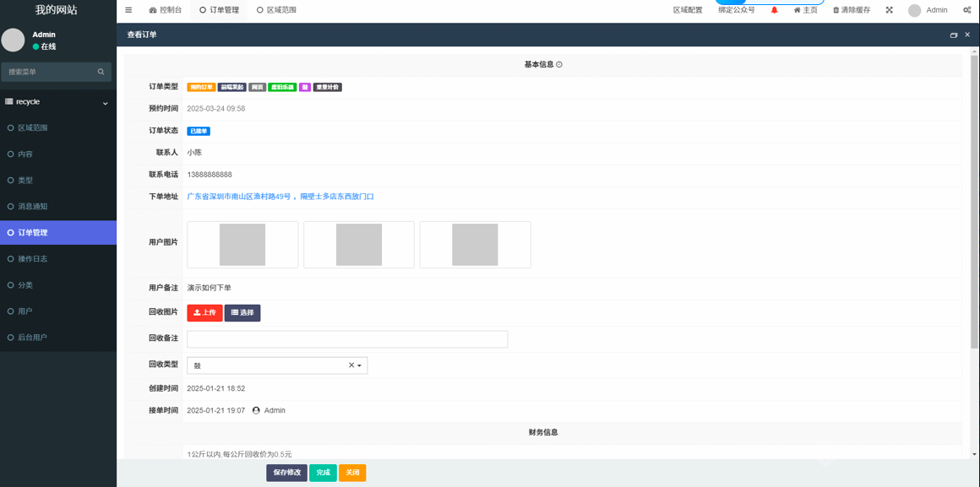Click the 选择 button for 回收图片
The width and height of the screenshot is (980, 487).
(242, 313)
